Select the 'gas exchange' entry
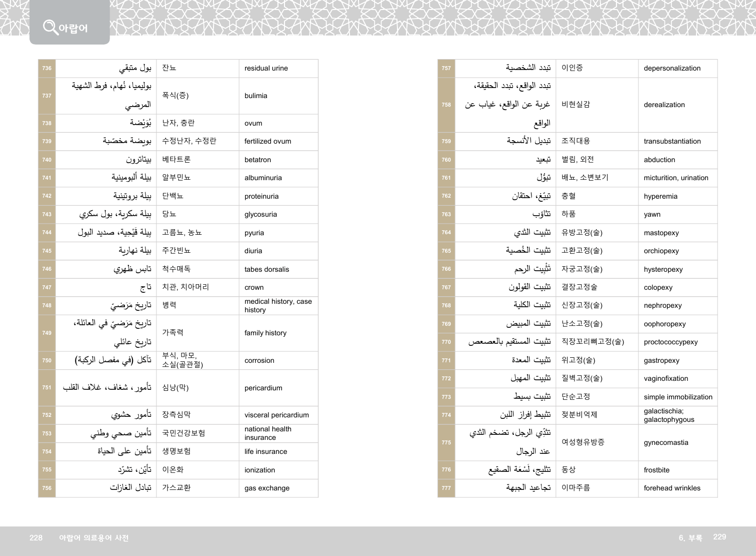 [x=266, y=488]
